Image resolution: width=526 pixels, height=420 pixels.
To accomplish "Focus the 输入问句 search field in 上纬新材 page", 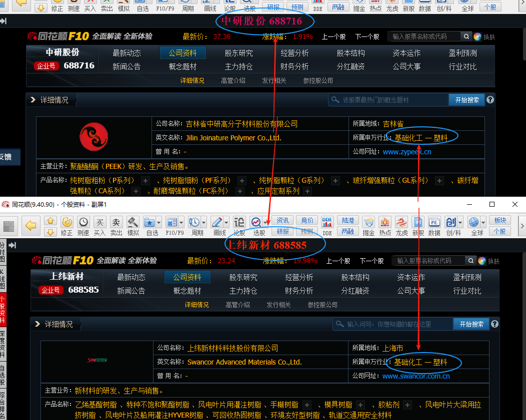I will 393,324.
